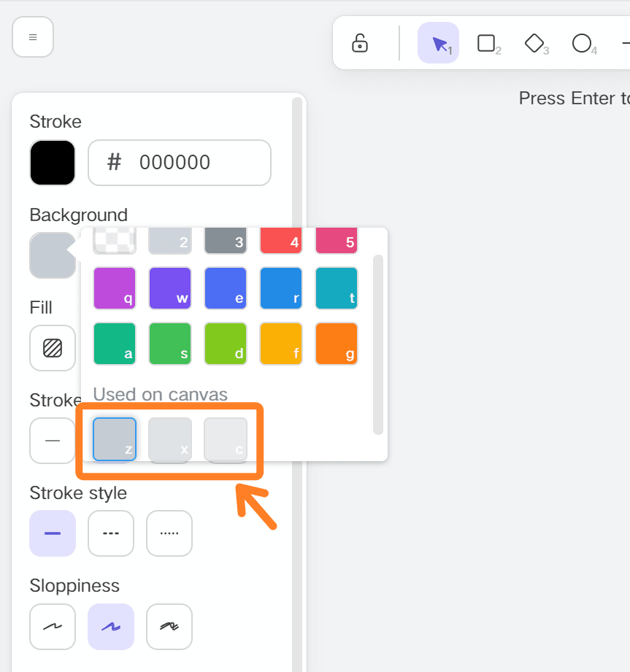This screenshot has width=630, height=672.
Task: Open the Background color swatch popup
Action: pyautogui.click(x=52, y=255)
